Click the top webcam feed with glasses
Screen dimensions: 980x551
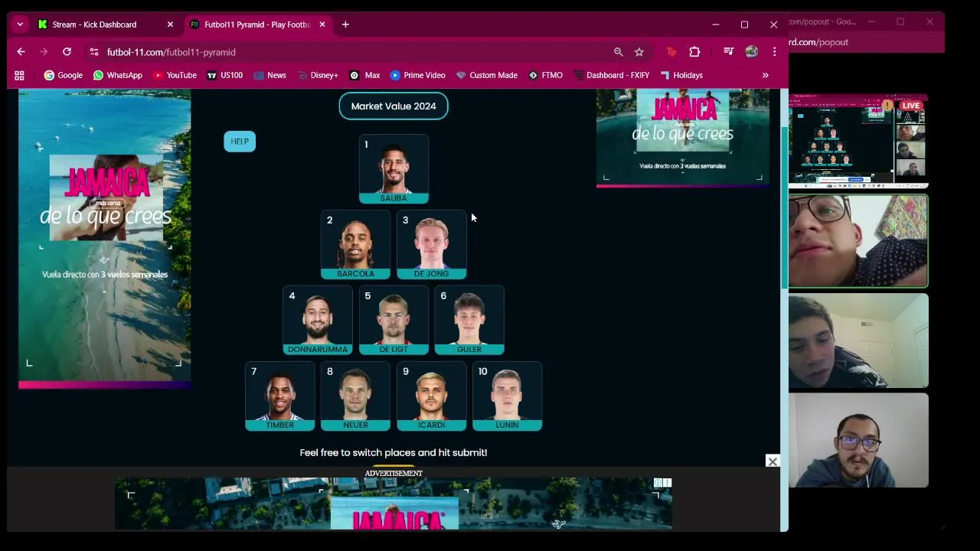point(858,241)
